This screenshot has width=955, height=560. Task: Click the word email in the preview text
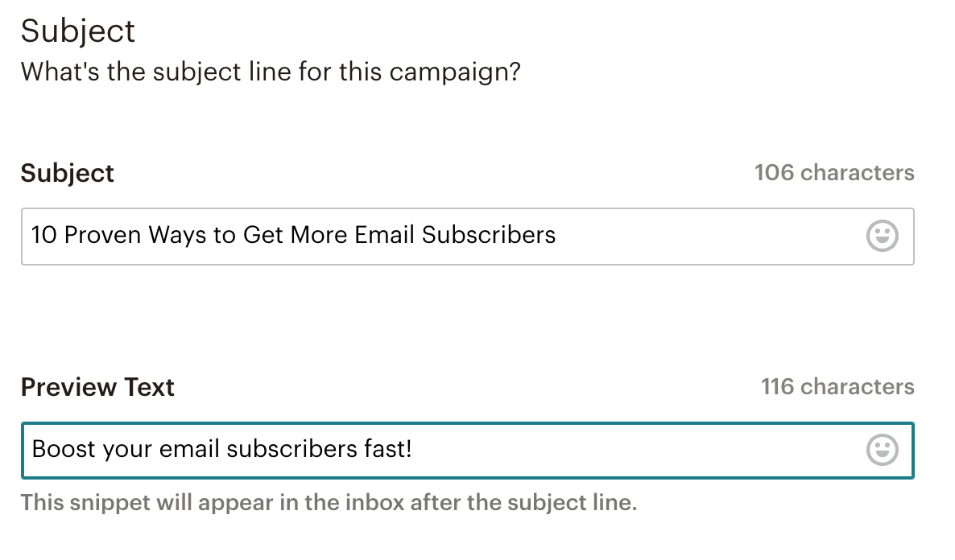189,448
